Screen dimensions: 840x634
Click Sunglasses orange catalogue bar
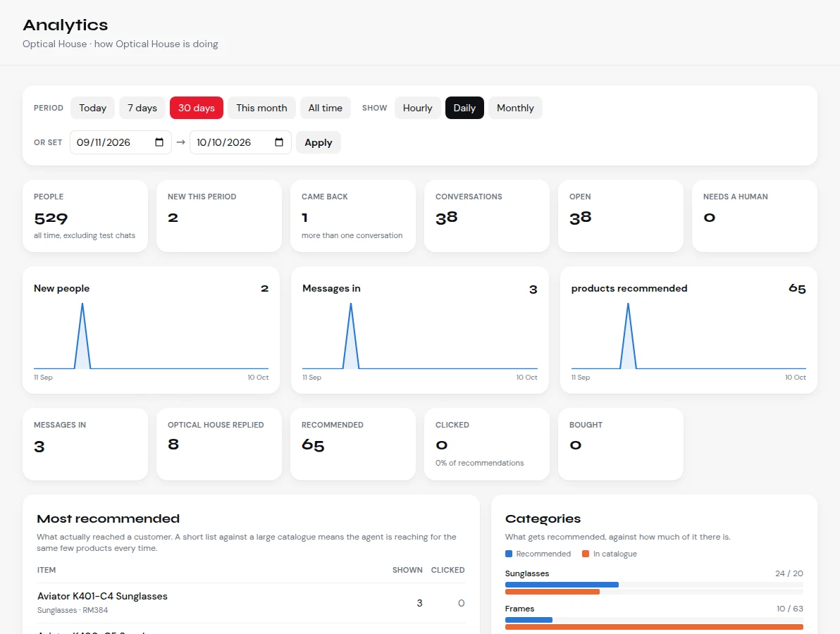pos(552,592)
